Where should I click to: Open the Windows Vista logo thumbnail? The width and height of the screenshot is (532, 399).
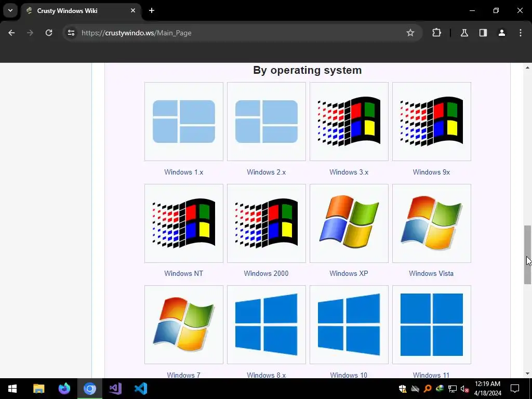coord(432,223)
